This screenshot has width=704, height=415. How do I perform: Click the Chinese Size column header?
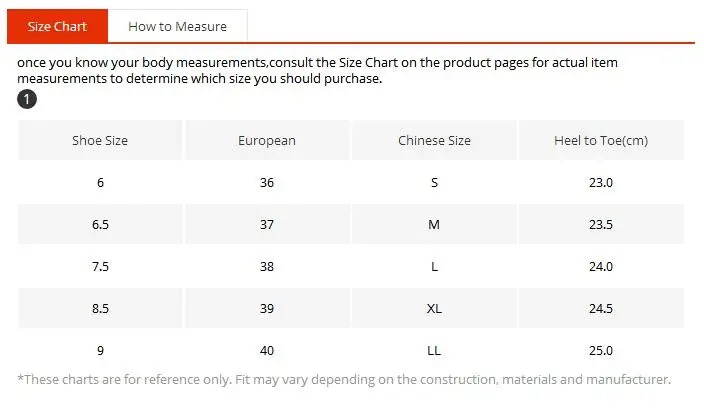click(434, 140)
